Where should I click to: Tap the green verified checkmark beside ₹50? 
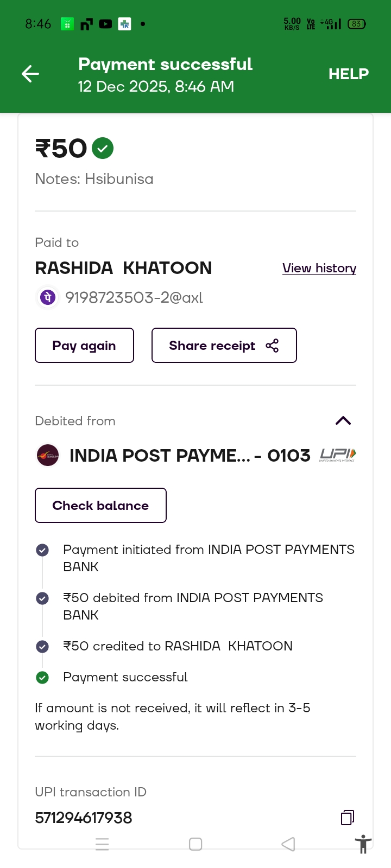pos(103,148)
